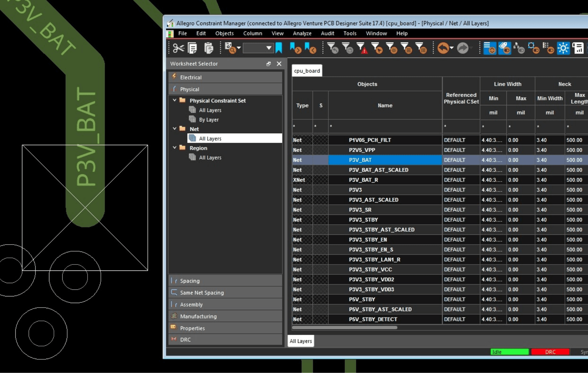Screen dimensions: 588x373
Task: Open the empty search combo box dropdown
Action: coord(269,48)
